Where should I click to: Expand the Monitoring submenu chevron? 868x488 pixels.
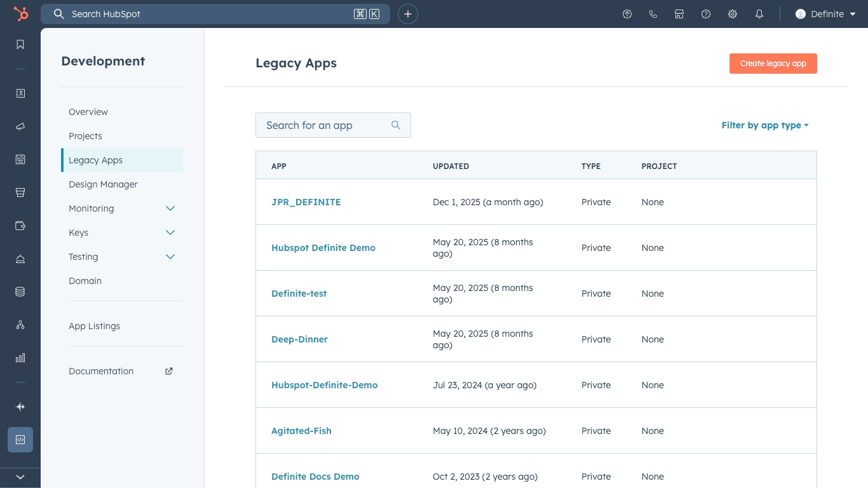(x=170, y=208)
